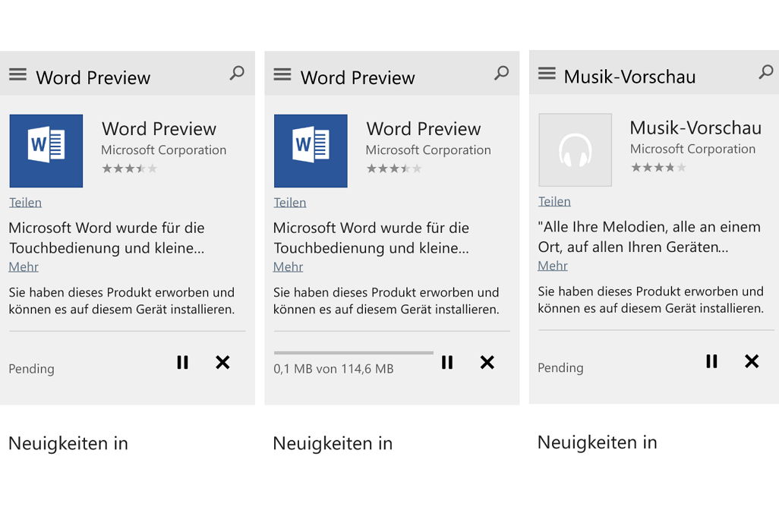Screen dimensions: 779x532
Task: Click Word app icon in the panel showing 0,1 MB
Action: coord(311,151)
